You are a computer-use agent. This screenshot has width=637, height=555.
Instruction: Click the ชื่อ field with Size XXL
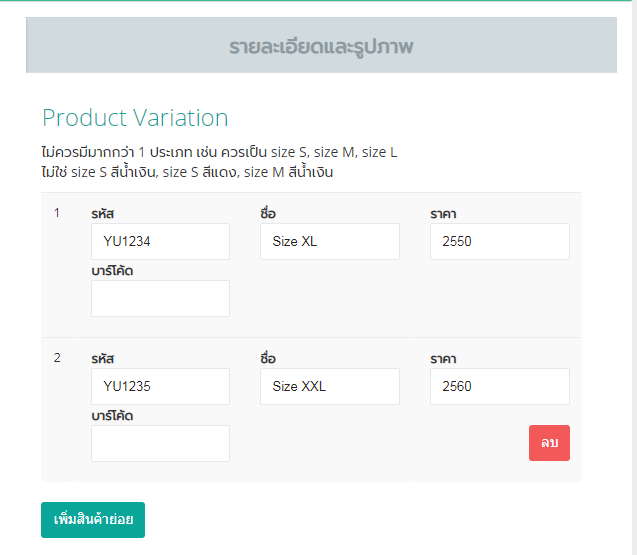coord(330,386)
